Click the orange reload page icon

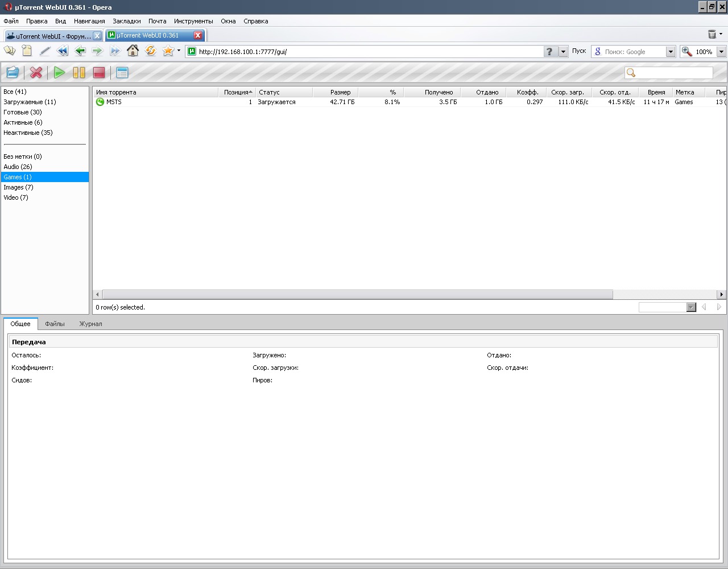(151, 51)
